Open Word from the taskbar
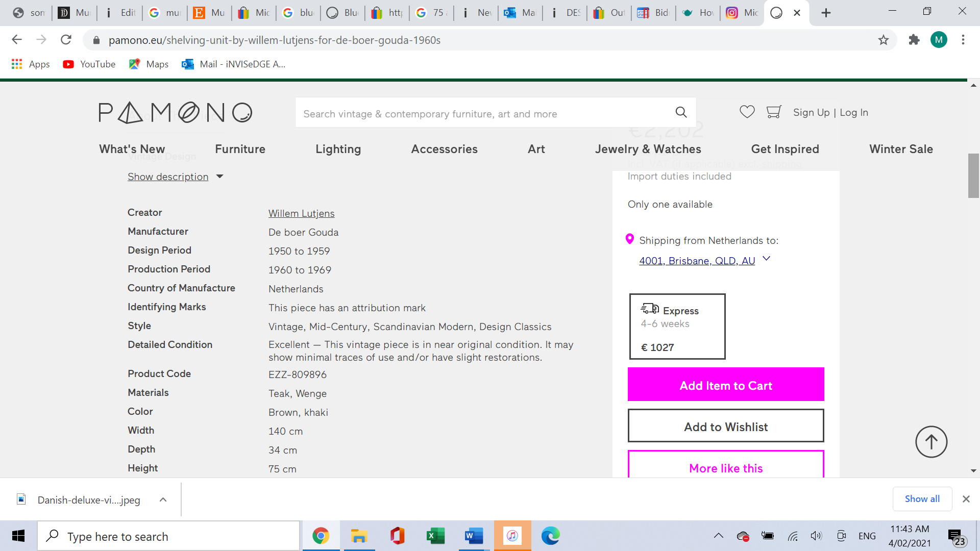 click(x=474, y=536)
